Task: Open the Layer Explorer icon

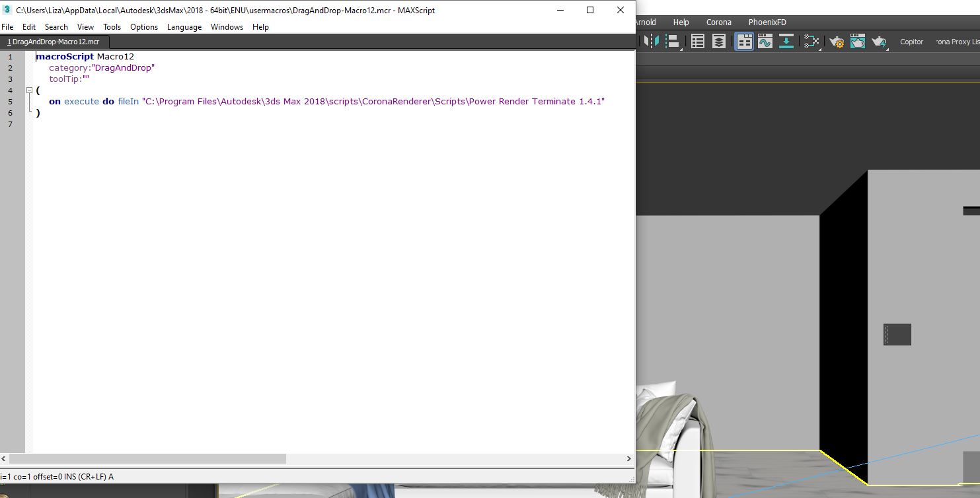Action: click(x=719, y=42)
